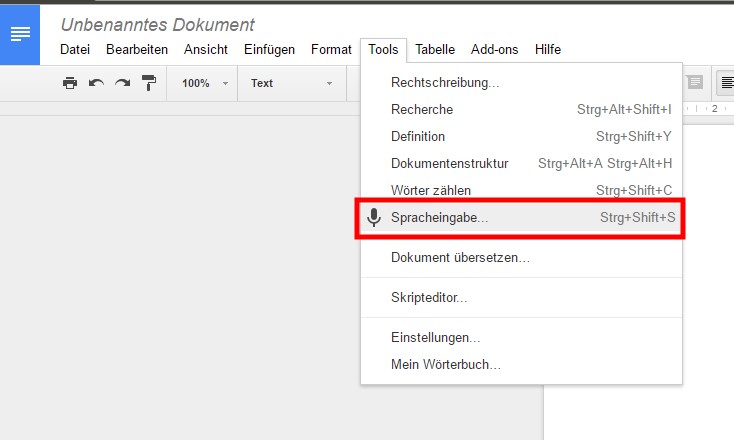
Task: Undo the last action with the arrow
Action: [96, 83]
